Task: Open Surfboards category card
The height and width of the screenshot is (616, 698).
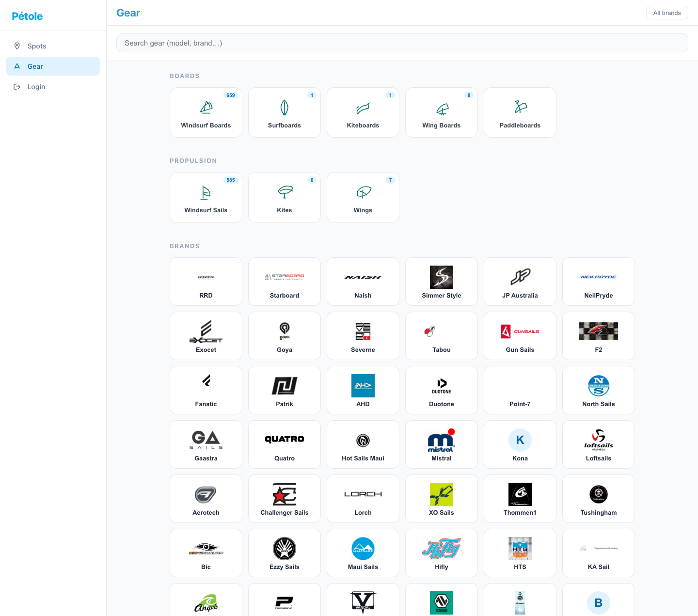Action: pyautogui.click(x=285, y=112)
